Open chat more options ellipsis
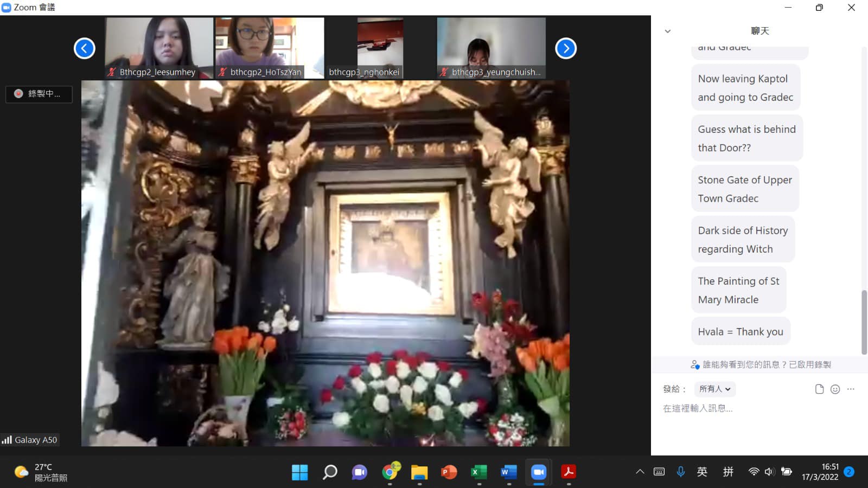Viewport: 868px width, 488px height. point(851,389)
